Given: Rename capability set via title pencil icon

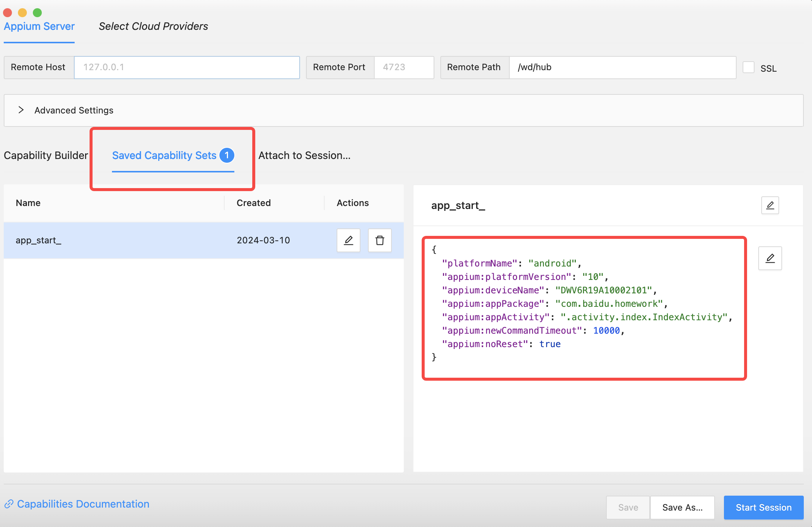Looking at the screenshot, I should (x=770, y=205).
